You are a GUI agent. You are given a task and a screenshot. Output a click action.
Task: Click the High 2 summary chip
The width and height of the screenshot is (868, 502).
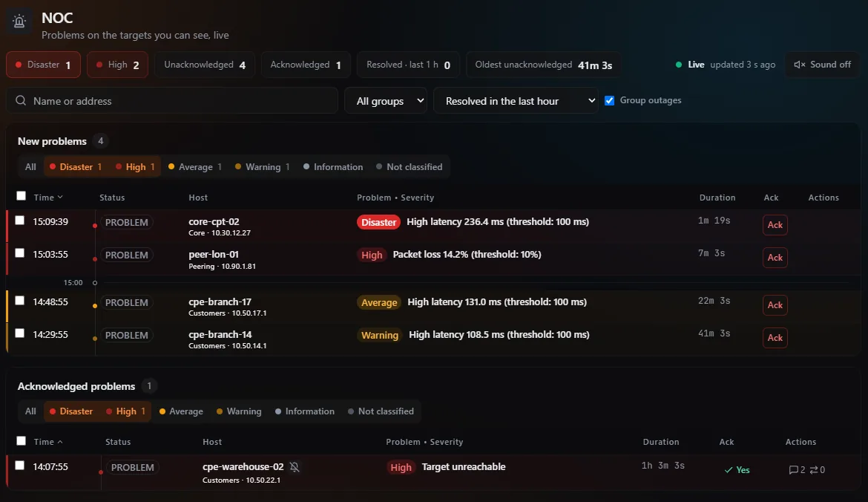(x=117, y=65)
